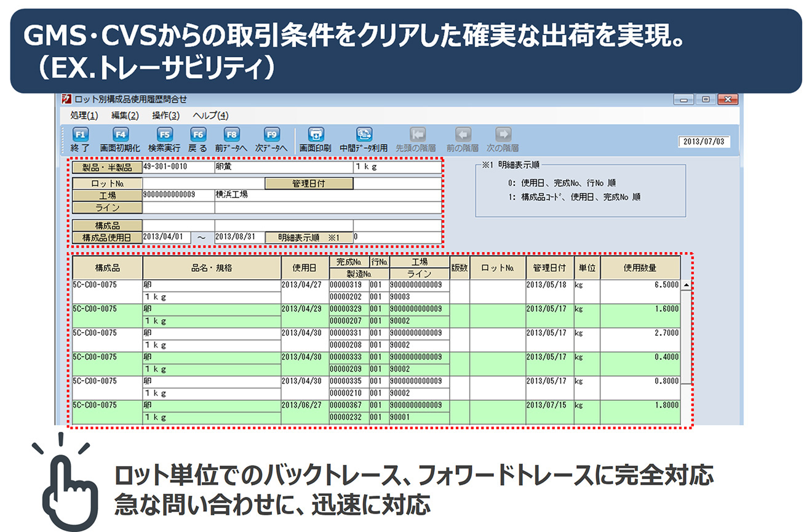Click the 中間データ利用 icon
The image size is (812, 532).
365,135
